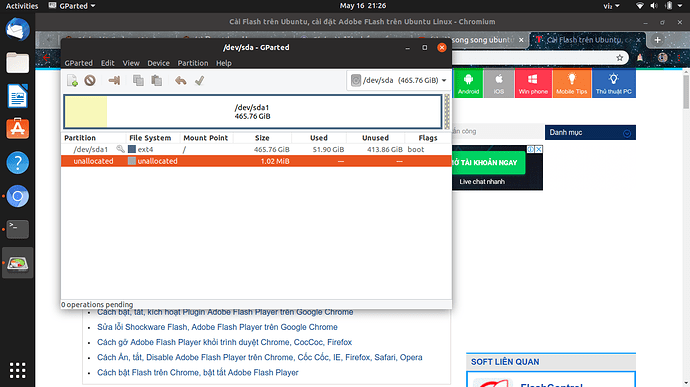Image resolution: width=690 pixels, height=387 pixels.
Task: Open the View menu
Action: click(131, 63)
